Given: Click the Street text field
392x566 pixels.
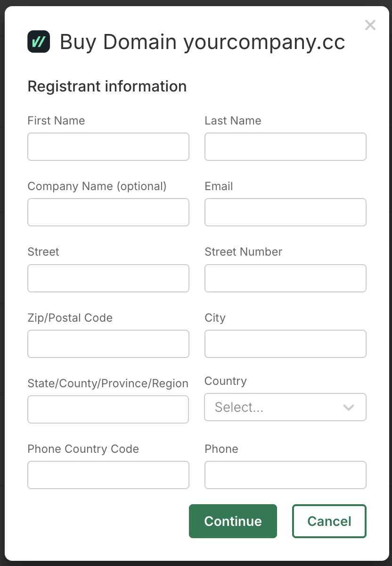Looking at the screenshot, I should 108,278.
